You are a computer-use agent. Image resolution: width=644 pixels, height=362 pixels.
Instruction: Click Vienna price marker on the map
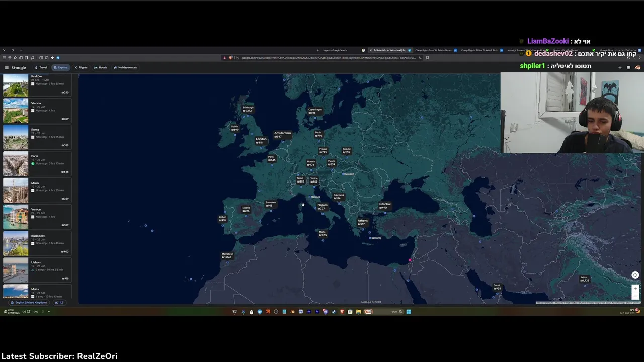coord(331,163)
